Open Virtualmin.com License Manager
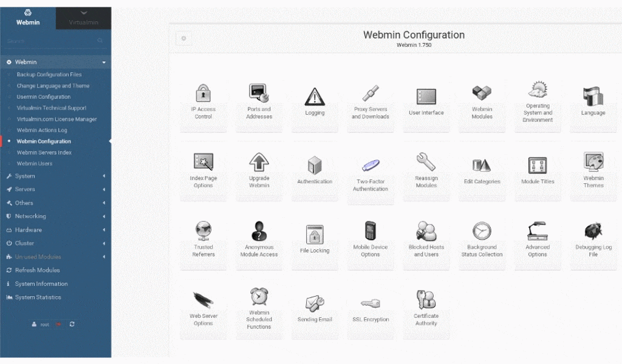622x364 pixels. coord(56,119)
